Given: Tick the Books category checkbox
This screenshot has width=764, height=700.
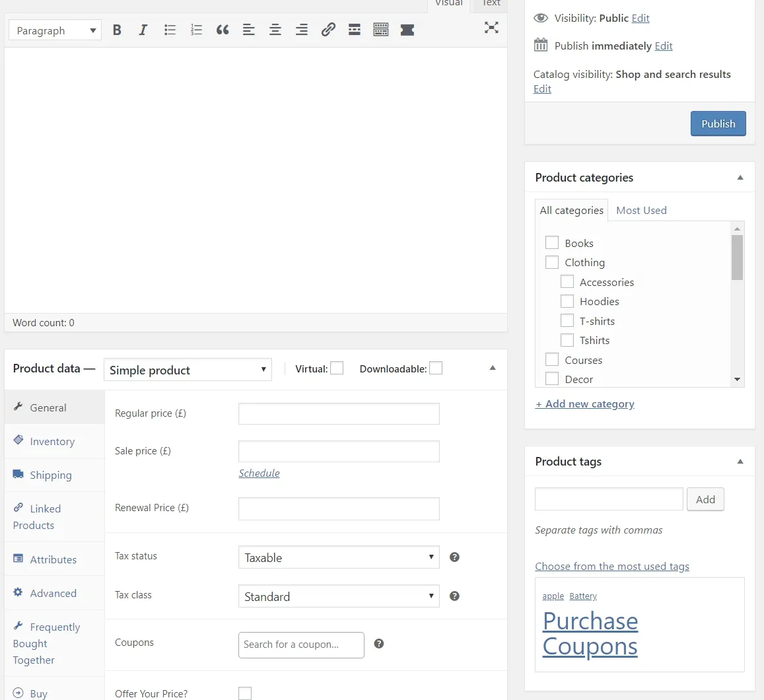Looking at the screenshot, I should 551,242.
